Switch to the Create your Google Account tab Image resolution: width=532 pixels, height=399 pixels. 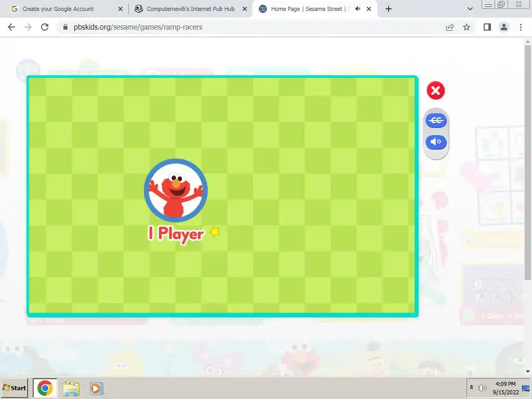[64, 9]
